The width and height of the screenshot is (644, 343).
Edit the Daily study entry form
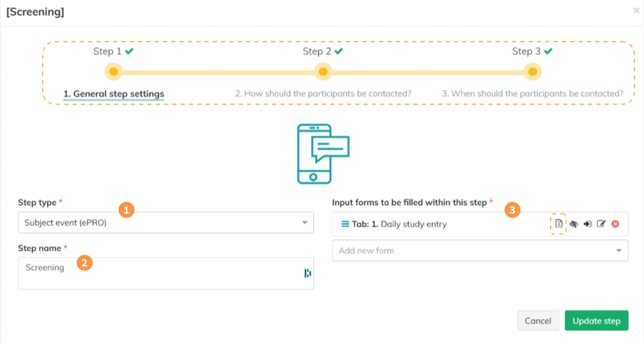coord(601,224)
